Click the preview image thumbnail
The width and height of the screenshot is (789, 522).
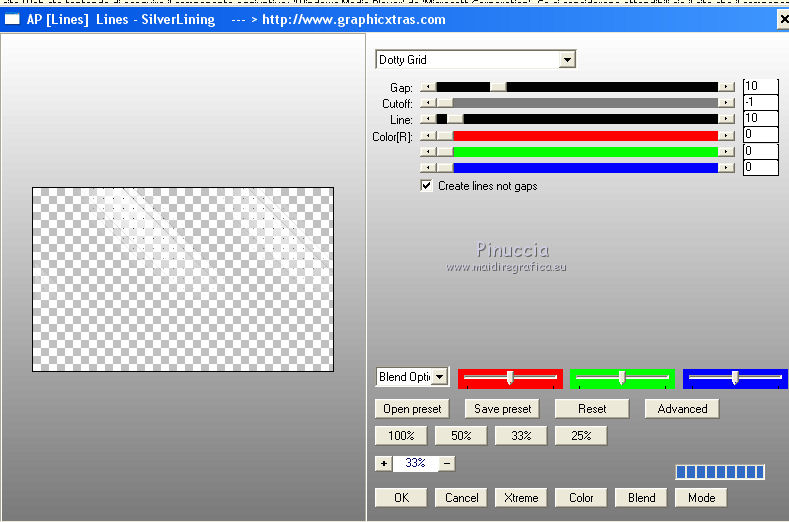183,279
